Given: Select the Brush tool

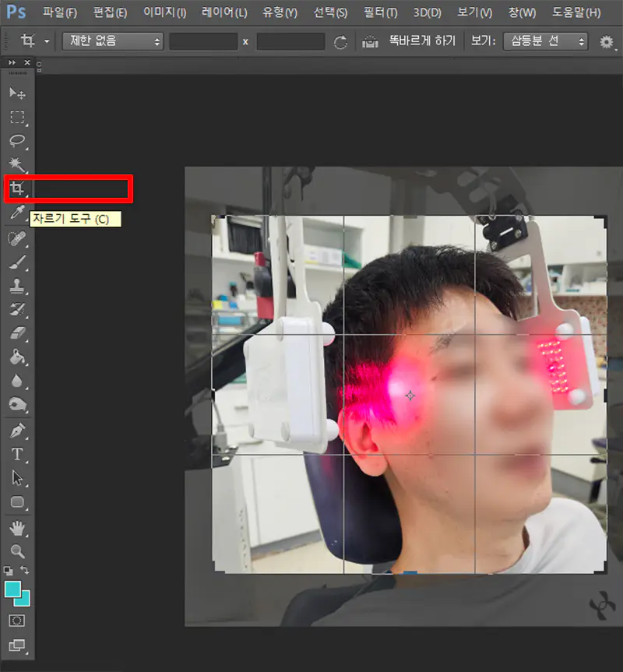Looking at the screenshot, I should (x=17, y=262).
